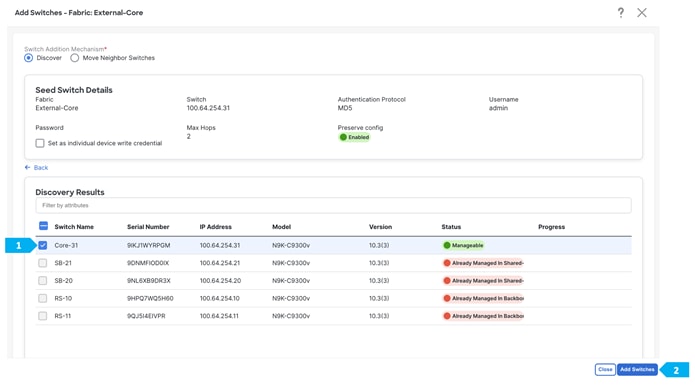
Task: Click the admin username value
Action: (x=498, y=108)
